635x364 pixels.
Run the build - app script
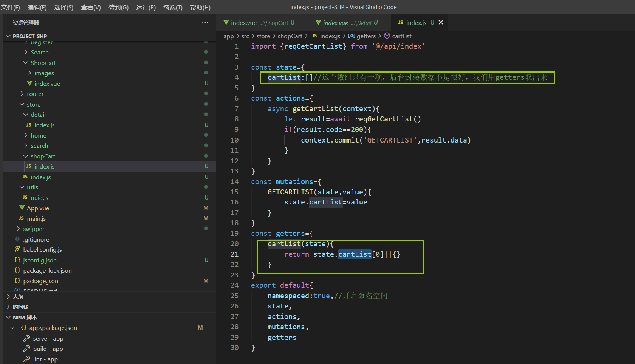coord(48,349)
